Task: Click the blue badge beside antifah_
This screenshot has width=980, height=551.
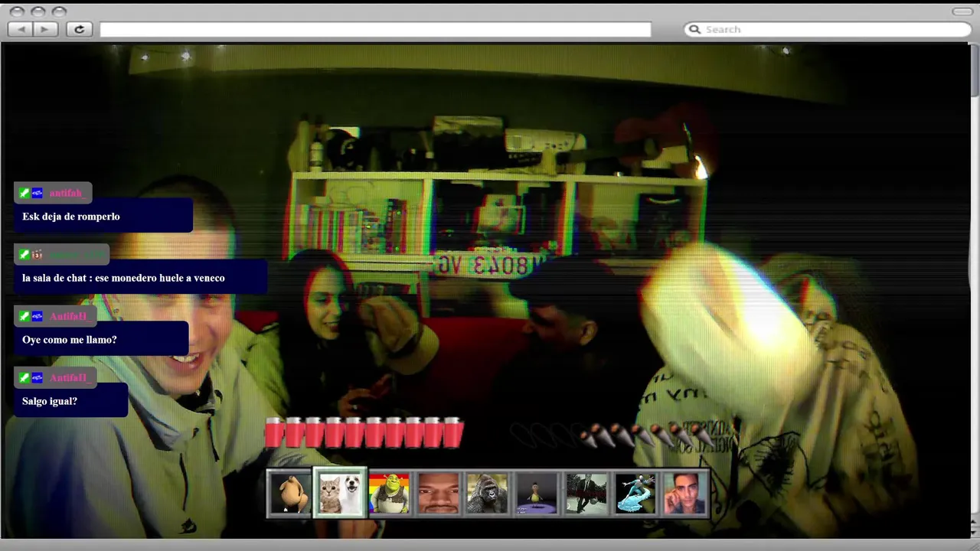Action: [x=37, y=193]
